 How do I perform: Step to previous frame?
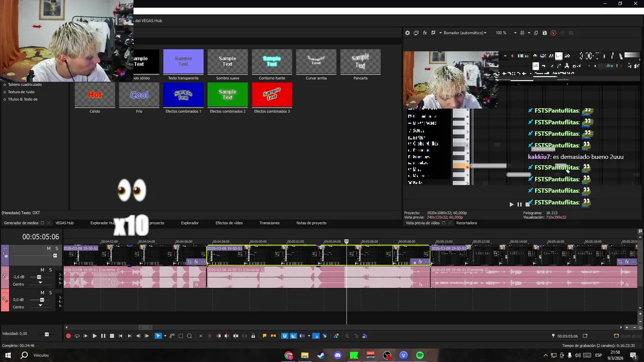[x=138, y=336]
